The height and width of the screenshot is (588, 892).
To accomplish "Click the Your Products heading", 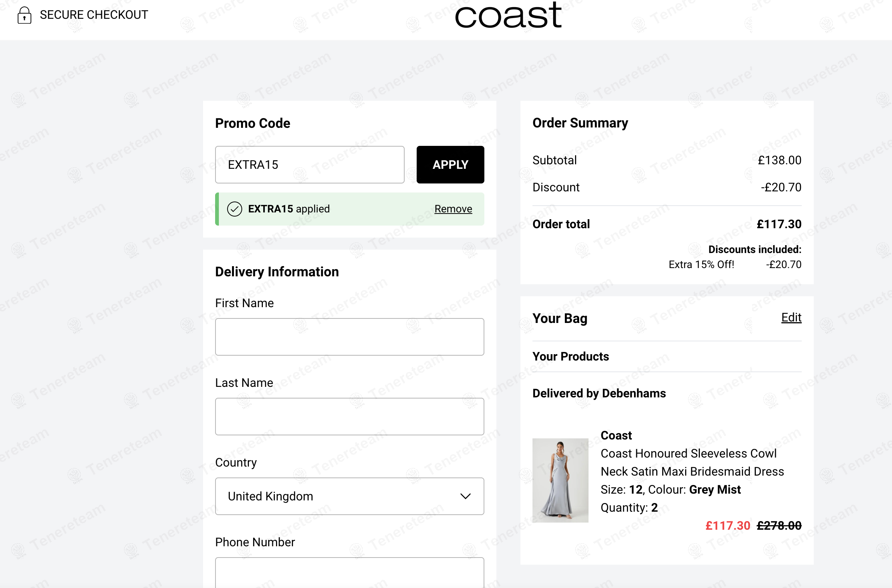I will pos(570,356).
